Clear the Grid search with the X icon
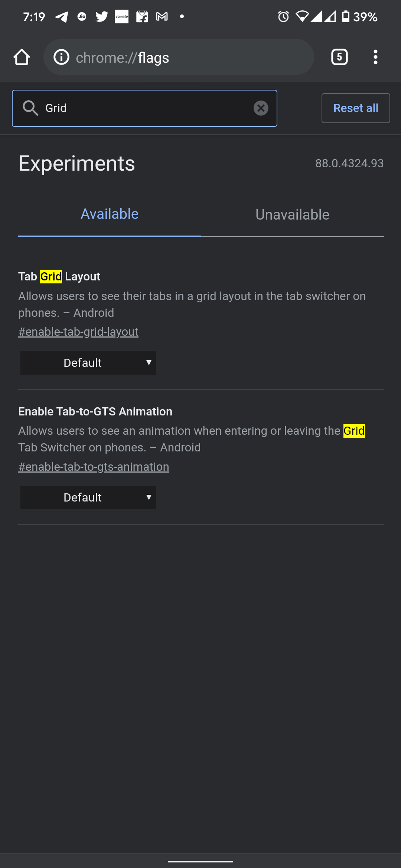Viewport: 401px width, 868px height. [x=261, y=108]
